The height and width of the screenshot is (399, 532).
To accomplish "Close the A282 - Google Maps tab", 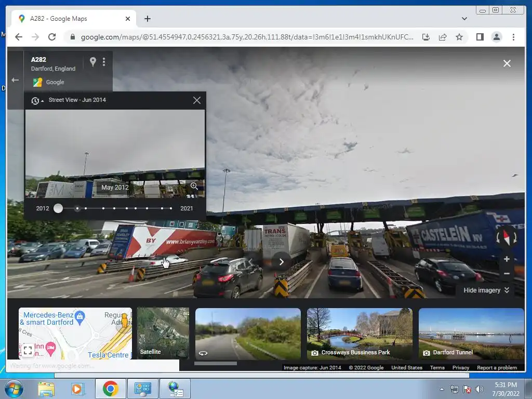I will [128, 19].
